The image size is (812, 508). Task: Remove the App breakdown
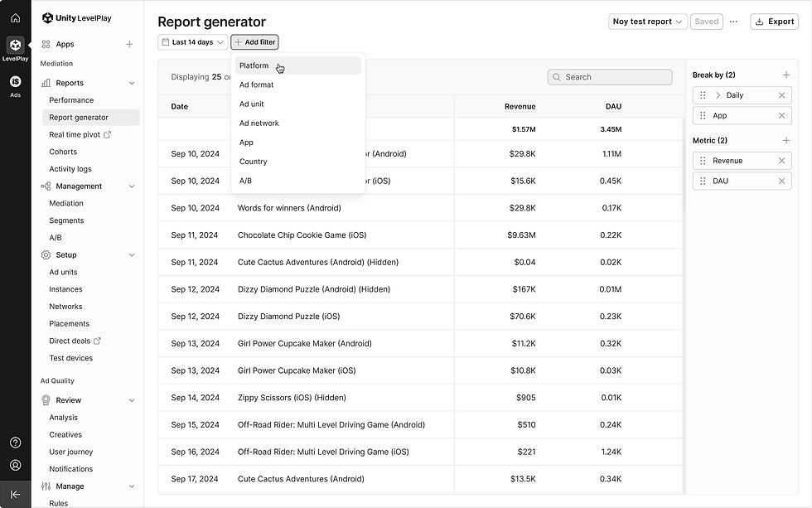tap(782, 115)
